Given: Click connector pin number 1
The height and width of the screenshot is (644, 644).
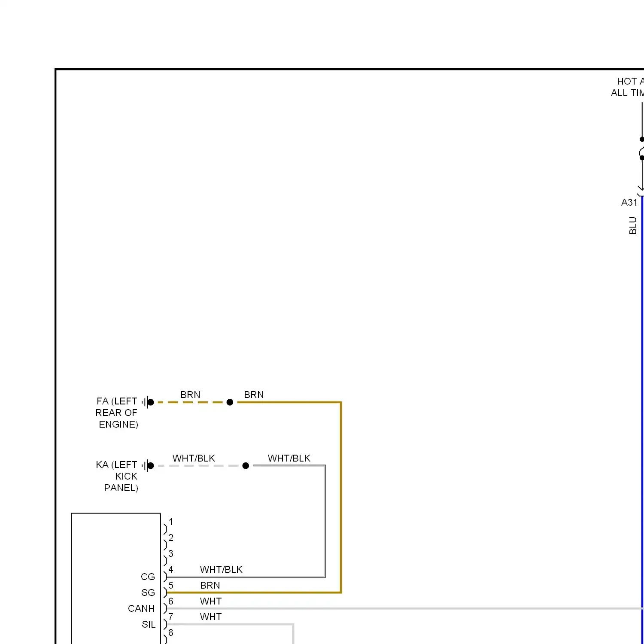Looking at the screenshot, I should click(x=171, y=522).
